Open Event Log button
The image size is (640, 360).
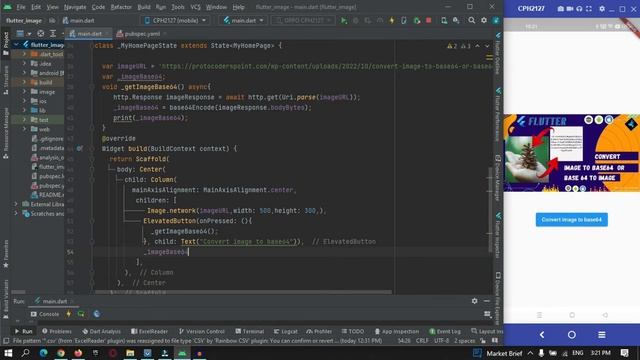[445, 331]
